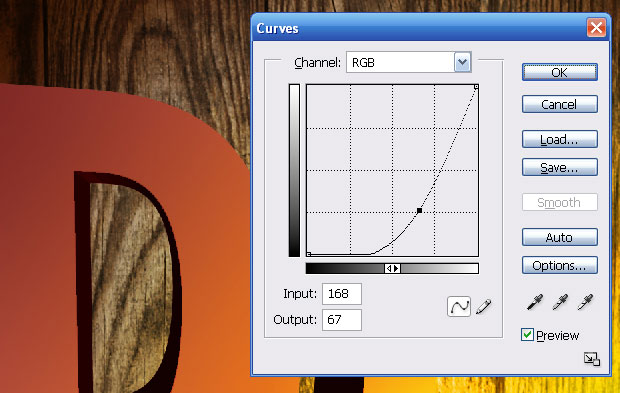Click the RGB channel combo box

[408, 62]
